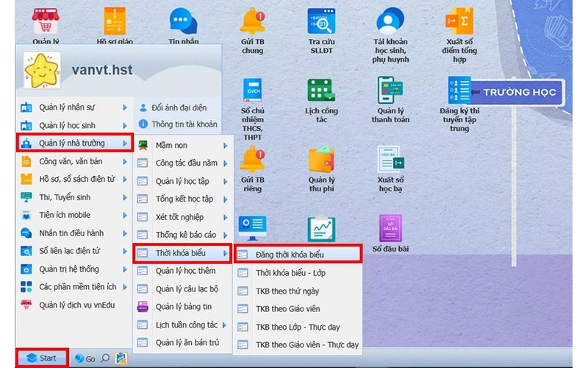Select Quản lý ăn bán trú
588x368 pixels.
click(183, 342)
